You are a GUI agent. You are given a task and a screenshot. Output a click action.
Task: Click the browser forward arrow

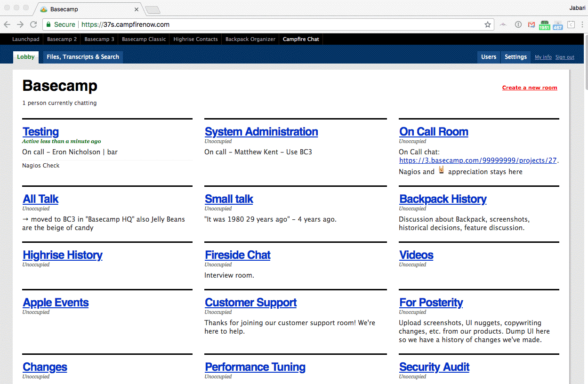20,24
